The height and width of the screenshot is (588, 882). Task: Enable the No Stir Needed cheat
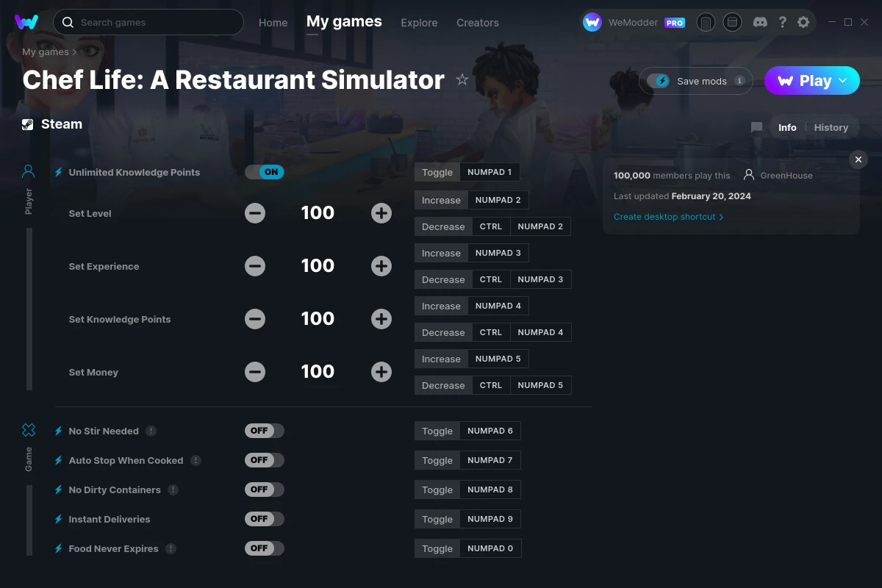(264, 431)
